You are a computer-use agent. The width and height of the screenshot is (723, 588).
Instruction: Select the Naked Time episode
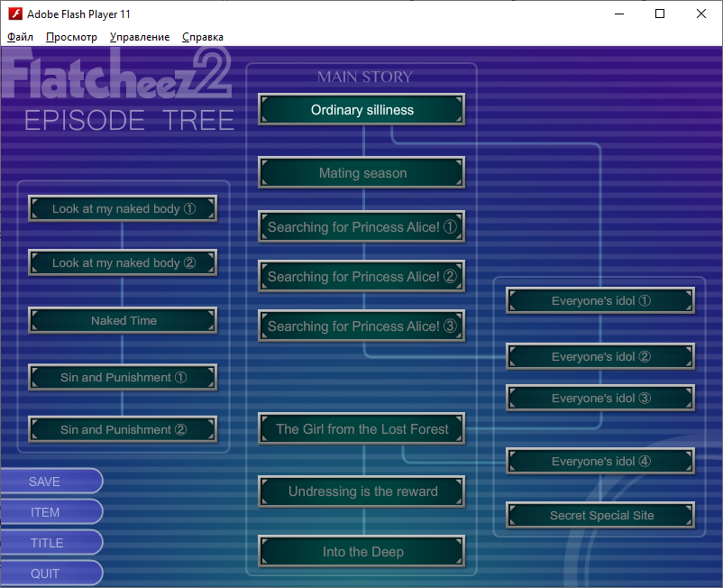click(123, 320)
